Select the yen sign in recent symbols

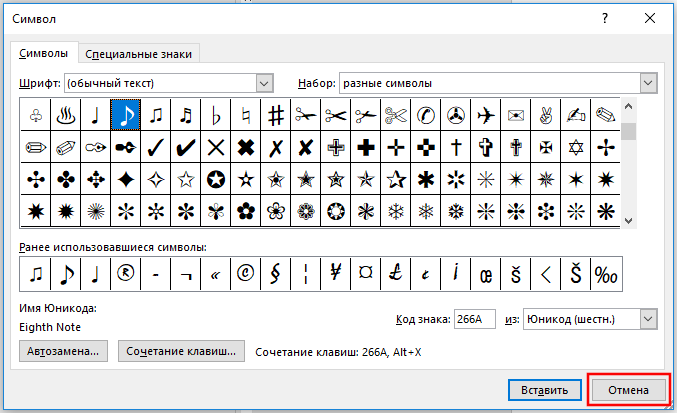[x=335, y=274]
